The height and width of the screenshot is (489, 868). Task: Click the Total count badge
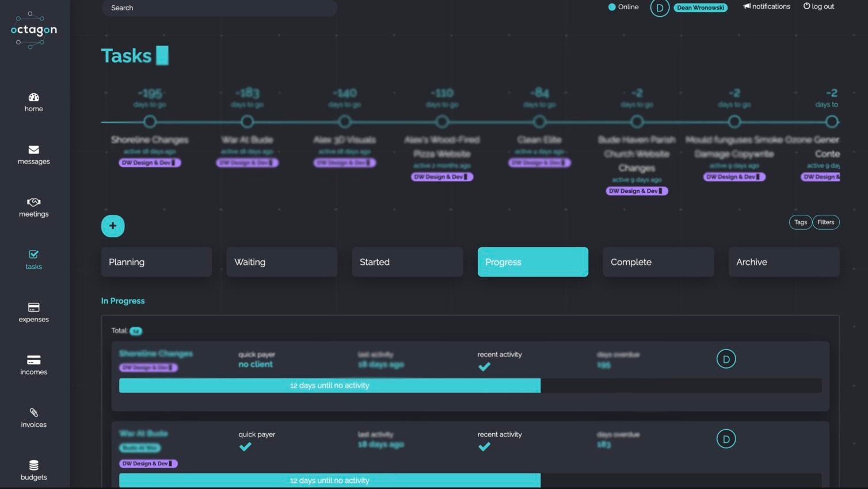tap(136, 331)
